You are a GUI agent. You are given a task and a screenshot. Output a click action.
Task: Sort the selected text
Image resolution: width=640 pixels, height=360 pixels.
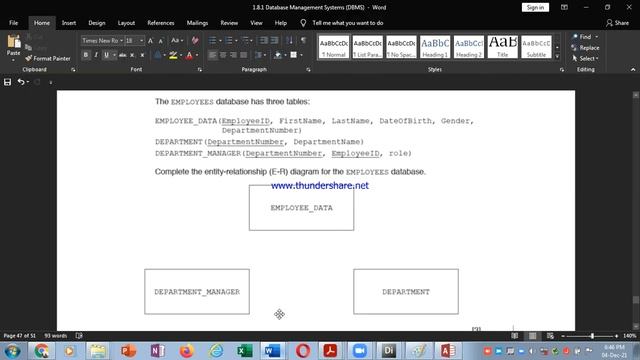289,40
